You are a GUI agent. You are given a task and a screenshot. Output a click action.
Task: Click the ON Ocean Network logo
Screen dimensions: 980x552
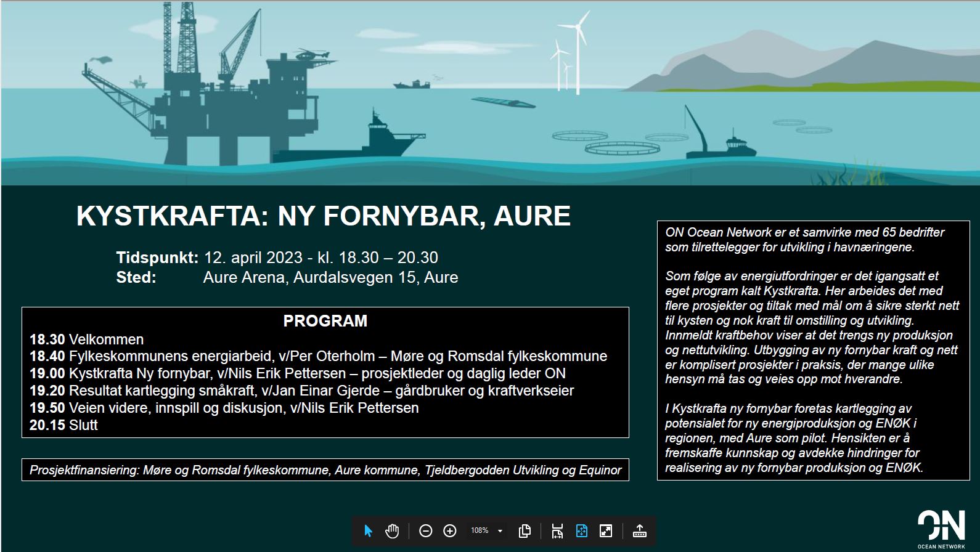[x=941, y=529]
